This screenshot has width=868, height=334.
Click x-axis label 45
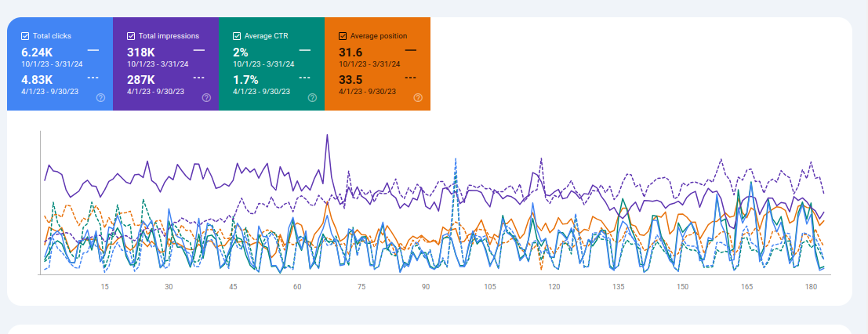click(x=233, y=287)
